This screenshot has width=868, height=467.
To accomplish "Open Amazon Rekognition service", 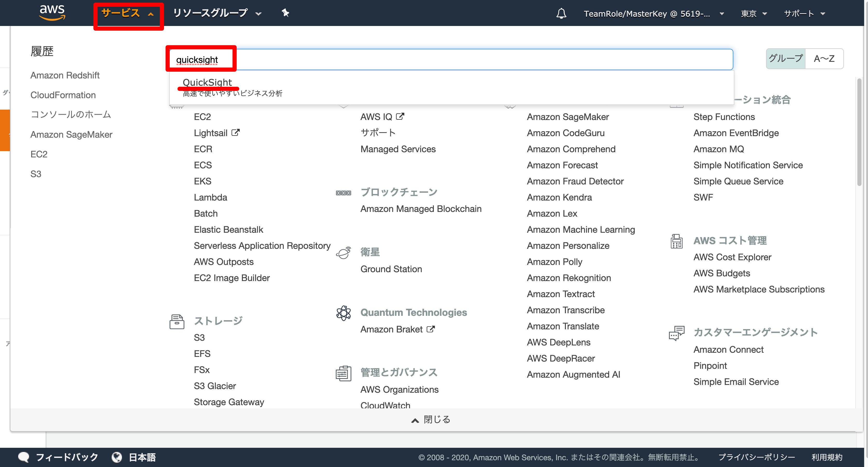I will tap(569, 278).
